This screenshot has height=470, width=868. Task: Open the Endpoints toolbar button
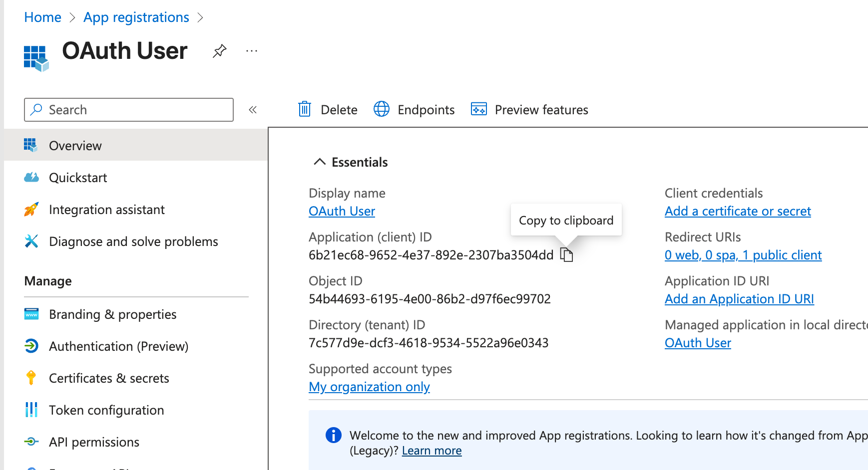pyautogui.click(x=414, y=110)
